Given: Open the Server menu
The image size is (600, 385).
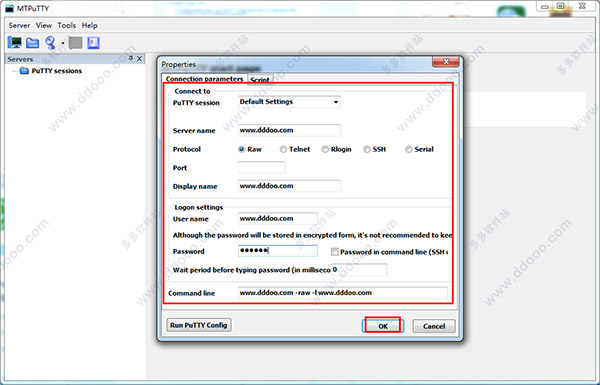Looking at the screenshot, I should pyautogui.click(x=19, y=26).
